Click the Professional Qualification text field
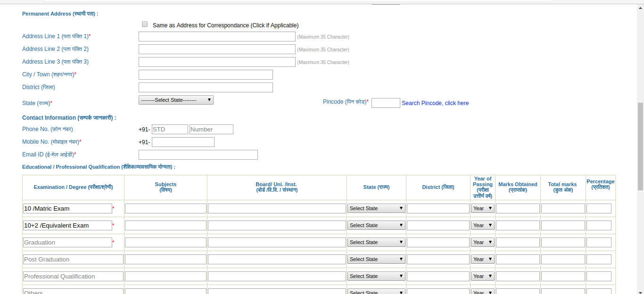The width and height of the screenshot is (644, 294). tap(73, 277)
